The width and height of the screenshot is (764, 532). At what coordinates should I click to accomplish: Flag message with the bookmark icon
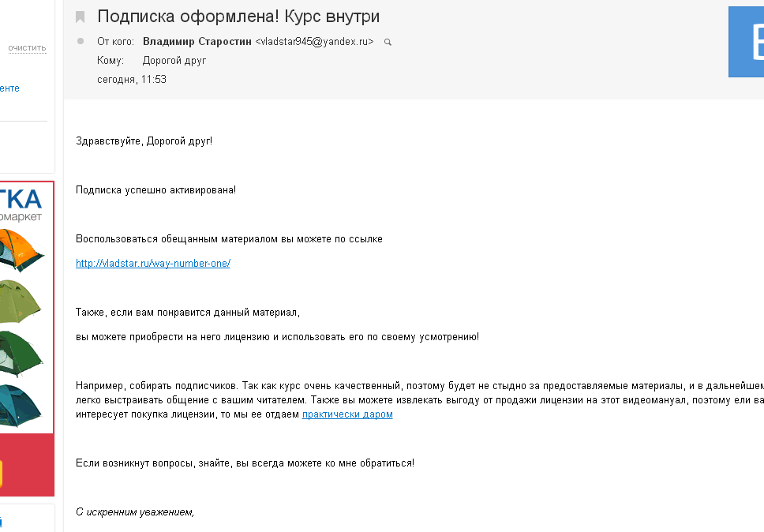click(80, 17)
